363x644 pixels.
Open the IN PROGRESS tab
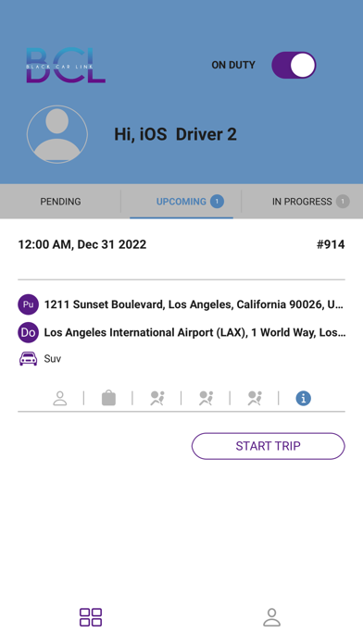(303, 202)
